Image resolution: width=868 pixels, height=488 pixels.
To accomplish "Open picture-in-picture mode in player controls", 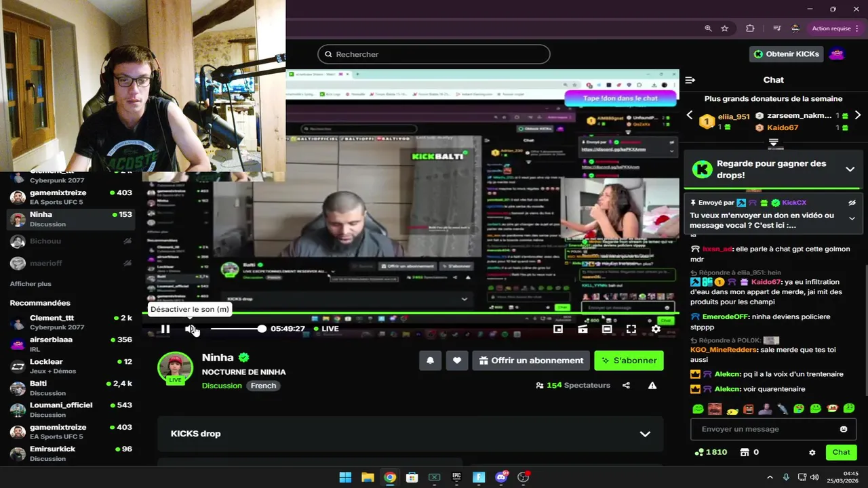I will 558,329.
